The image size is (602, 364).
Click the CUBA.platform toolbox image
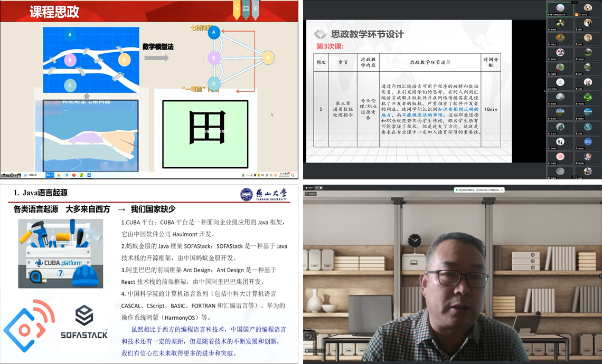[60, 254]
